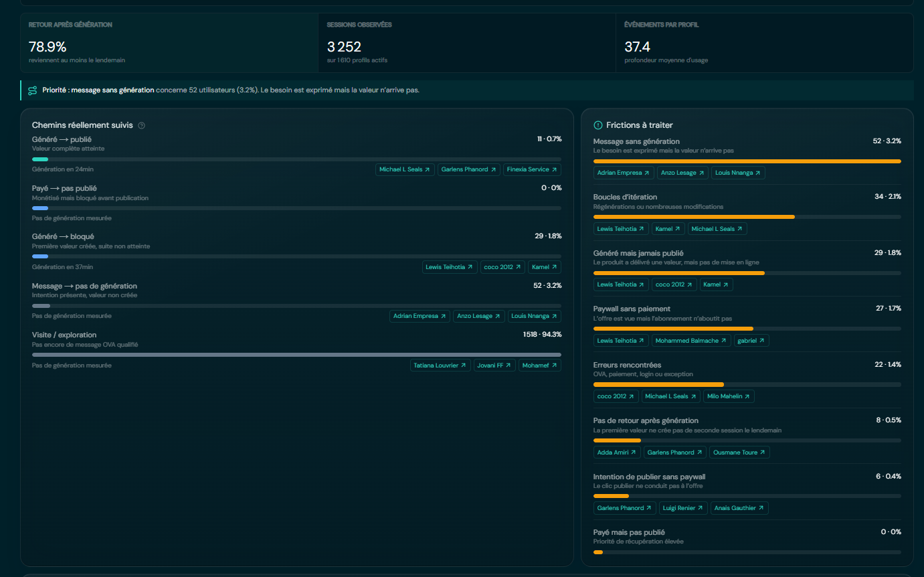Screen dimensions: 924x577
Task: Click the Retour après génération 78.9% card
Action: click(169, 43)
